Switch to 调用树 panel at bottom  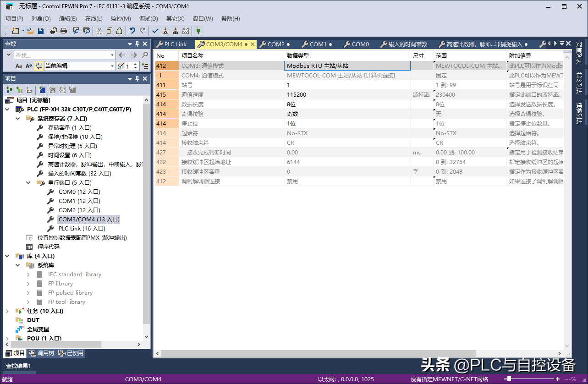click(42, 353)
